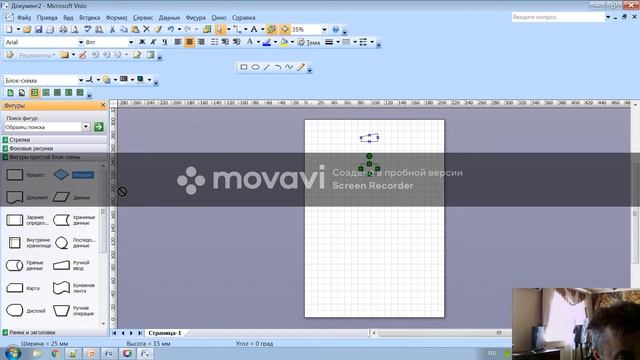Open the Правка menu

(x=47, y=18)
